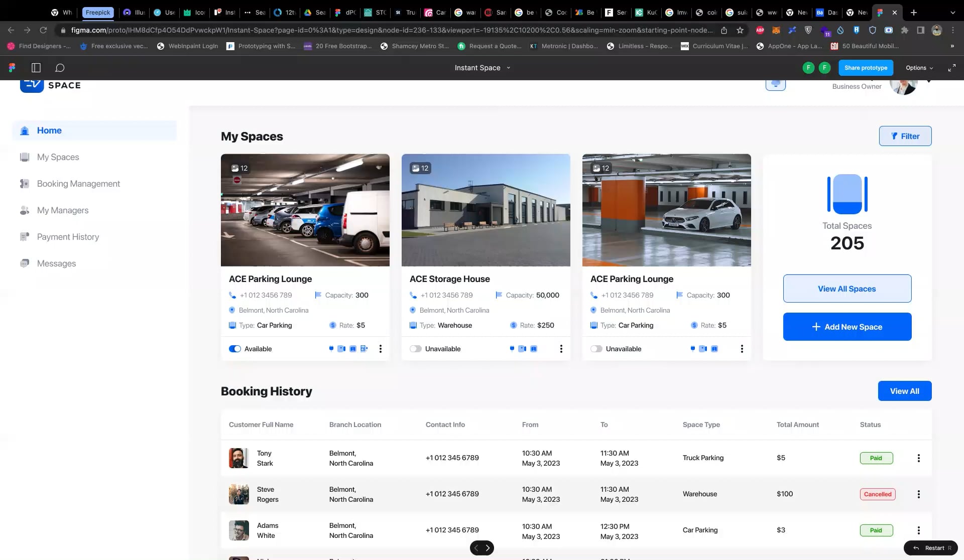
Task: Toggle Unavailable switch on last ACE Parking Lounge
Action: pos(596,349)
